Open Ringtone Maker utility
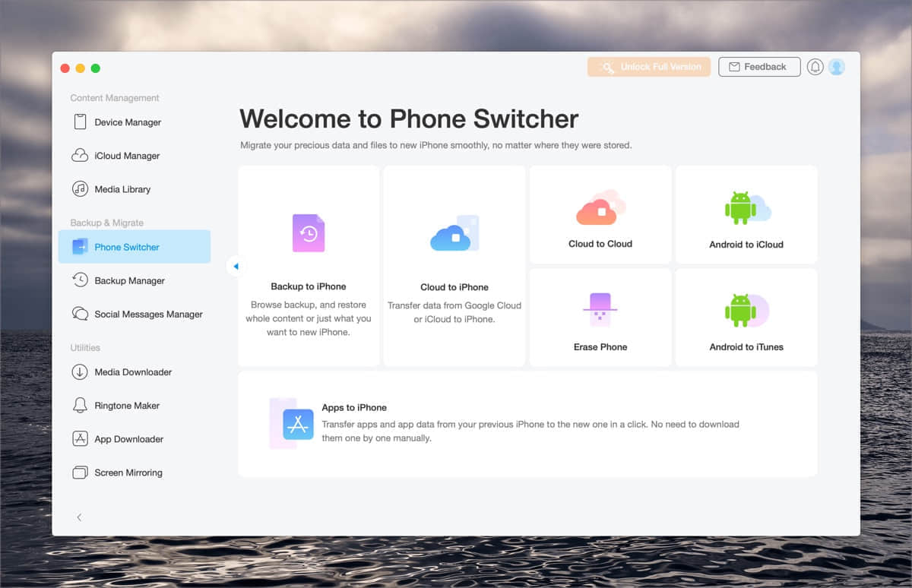This screenshot has width=912, height=588. pos(135,406)
